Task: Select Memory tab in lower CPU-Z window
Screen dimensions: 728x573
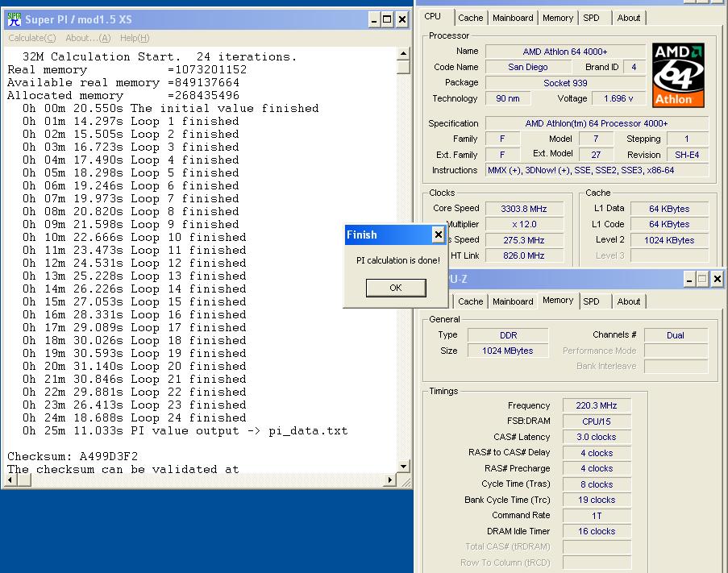Action: (x=558, y=300)
